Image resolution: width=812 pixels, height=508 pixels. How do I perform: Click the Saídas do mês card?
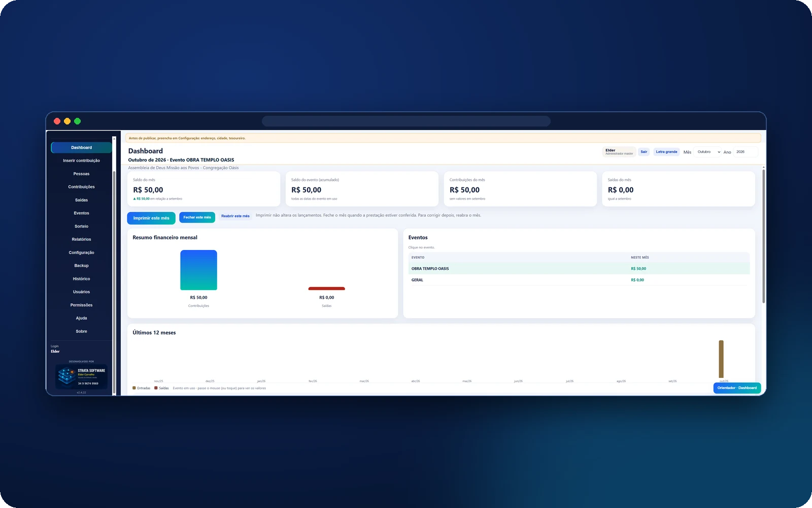(679, 189)
